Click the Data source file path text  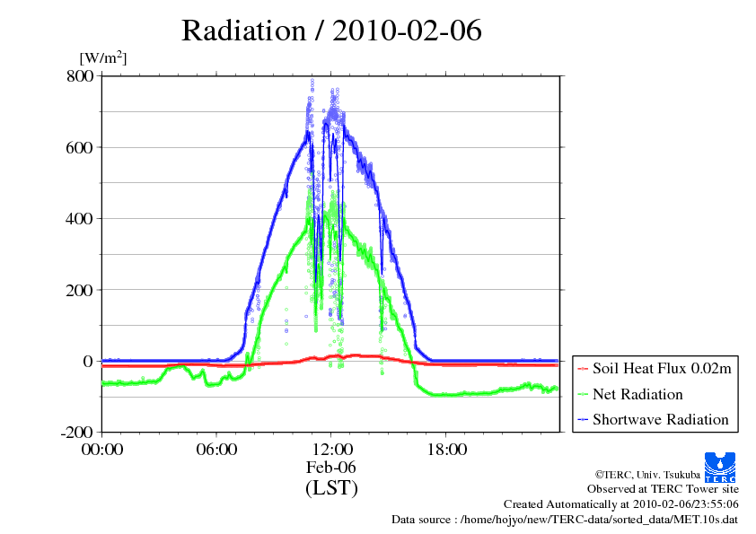click(x=565, y=520)
